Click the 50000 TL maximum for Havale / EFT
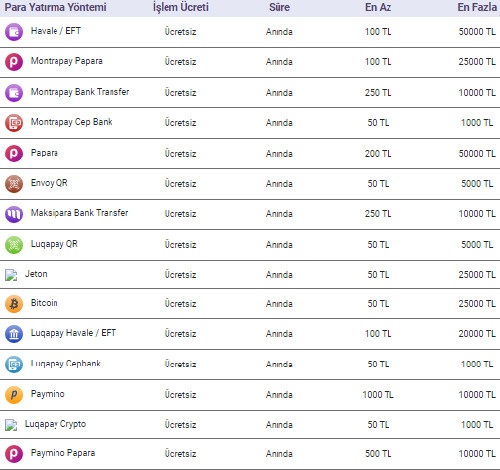This screenshot has height=470, width=500. [x=477, y=32]
